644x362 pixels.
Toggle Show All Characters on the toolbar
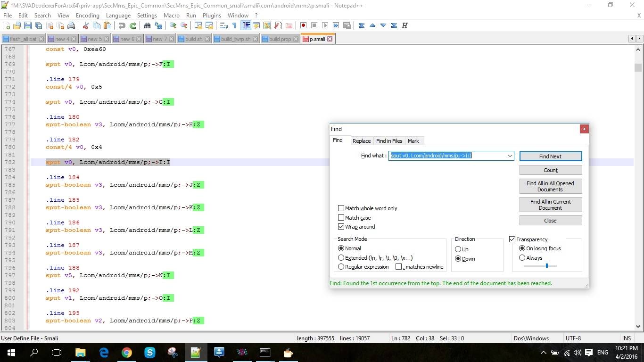pyautogui.click(x=234, y=25)
